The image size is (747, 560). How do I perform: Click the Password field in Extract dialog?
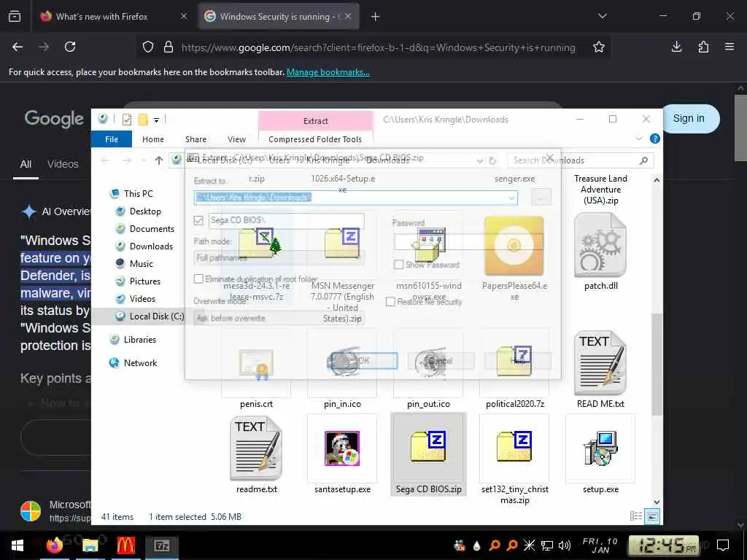click(468, 242)
